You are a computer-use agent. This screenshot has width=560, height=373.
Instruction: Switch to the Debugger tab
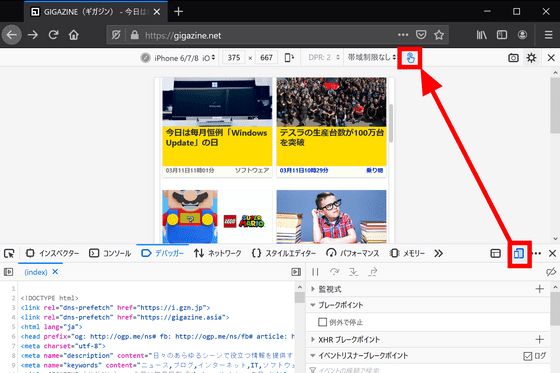[162, 253]
